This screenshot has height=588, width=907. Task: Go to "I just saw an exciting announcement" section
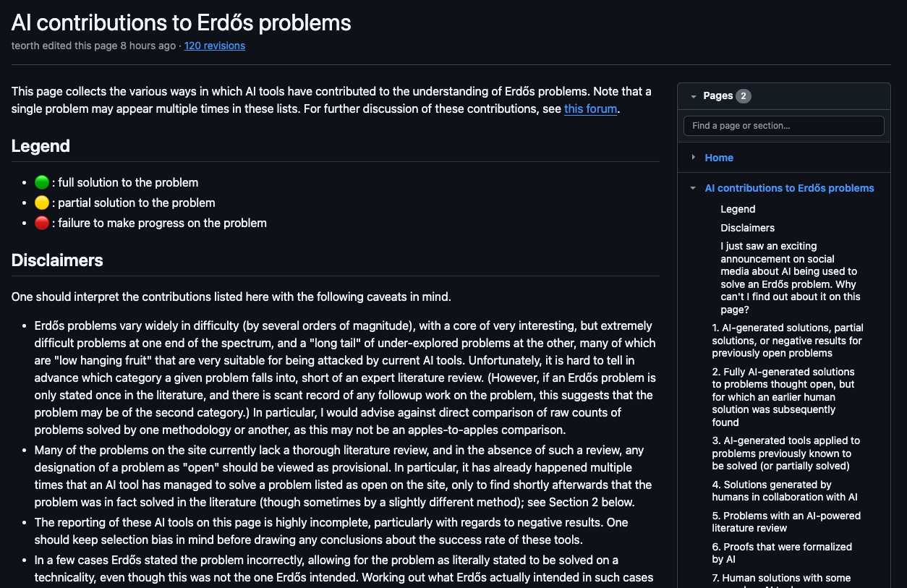[790, 278]
